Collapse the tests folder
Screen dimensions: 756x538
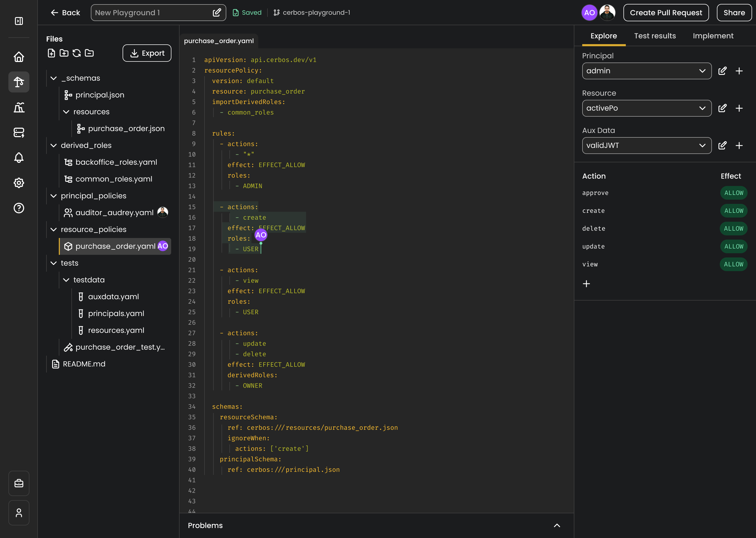pyautogui.click(x=54, y=263)
